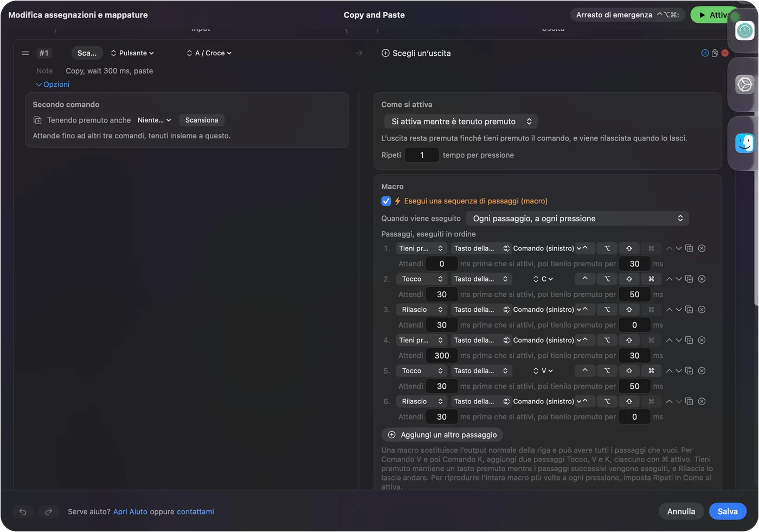Undo with the back arrow icon
The image size is (759, 532).
coord(23,511)
